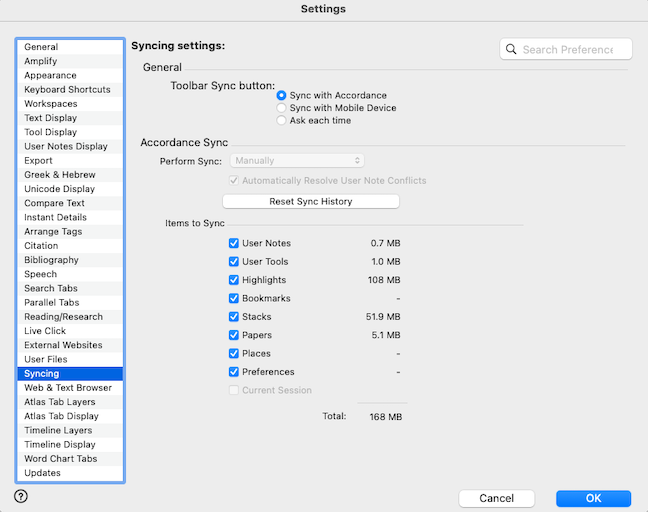Switch to Keyboard Shortcuts settings
648x512 pixels.
pos(67,90)
